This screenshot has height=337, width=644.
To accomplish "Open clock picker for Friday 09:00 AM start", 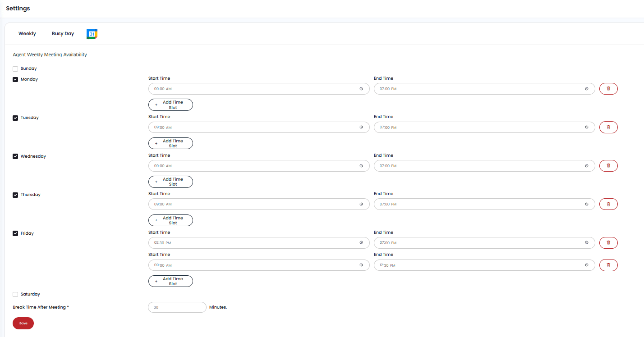I will click(x=361, y=265).
